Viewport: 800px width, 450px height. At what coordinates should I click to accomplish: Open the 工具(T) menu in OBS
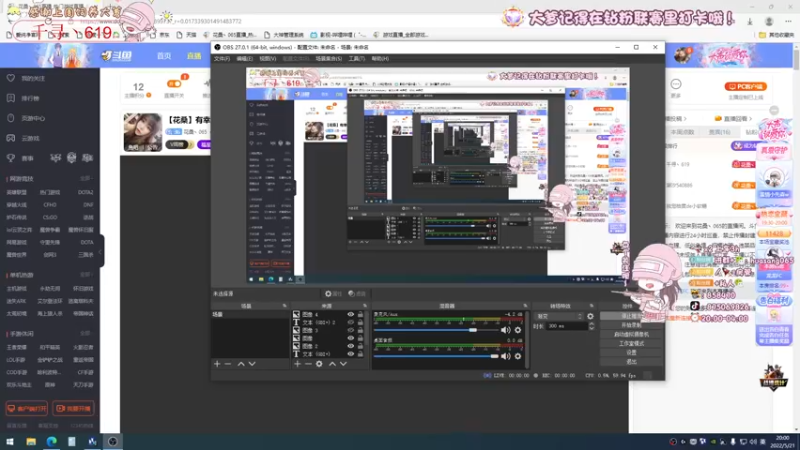[357, 59]
